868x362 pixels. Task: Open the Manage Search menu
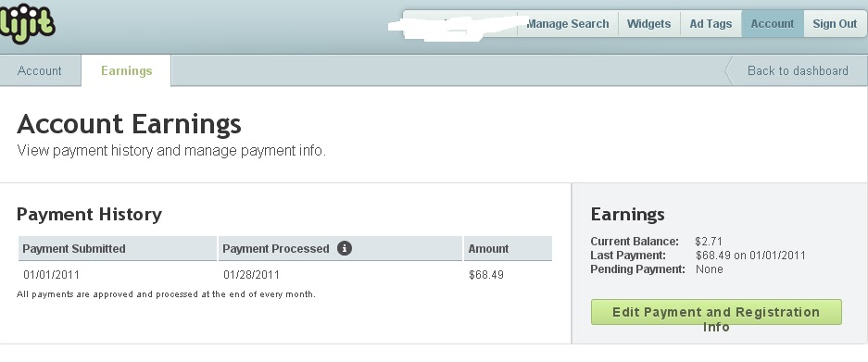pos(568,24)
